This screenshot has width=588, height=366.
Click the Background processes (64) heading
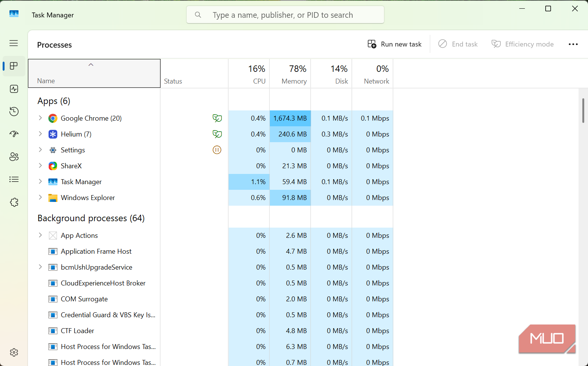(x=91, y=218)
